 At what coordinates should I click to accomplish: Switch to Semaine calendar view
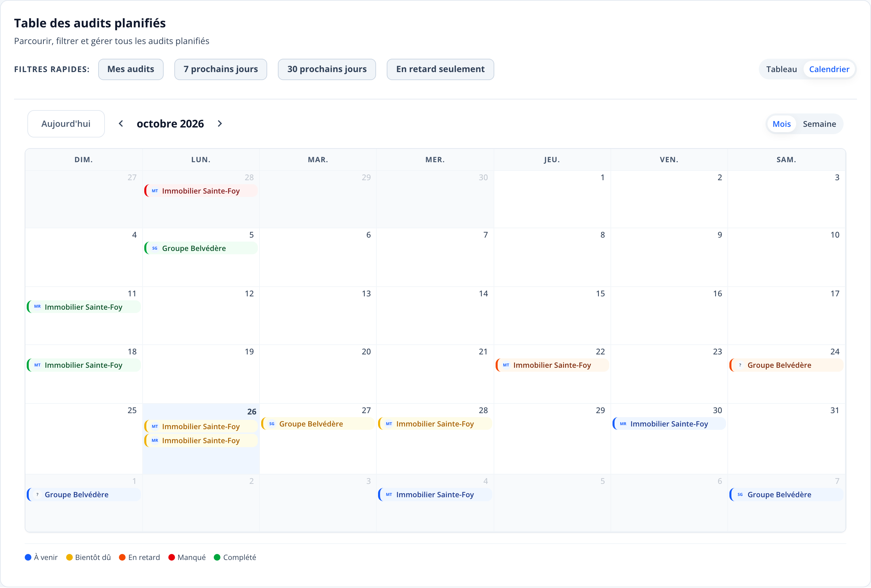[x=819, y=124]
